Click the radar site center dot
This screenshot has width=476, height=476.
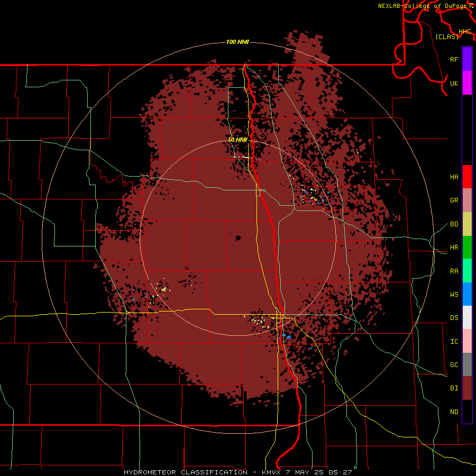click(x=238, y=238)
